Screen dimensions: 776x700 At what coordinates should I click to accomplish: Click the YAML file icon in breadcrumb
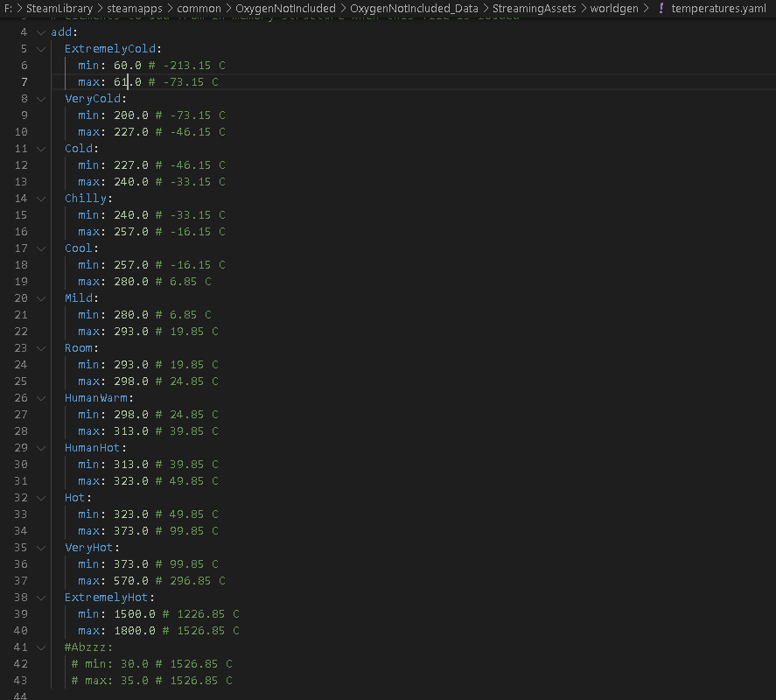tap(661, 8)
